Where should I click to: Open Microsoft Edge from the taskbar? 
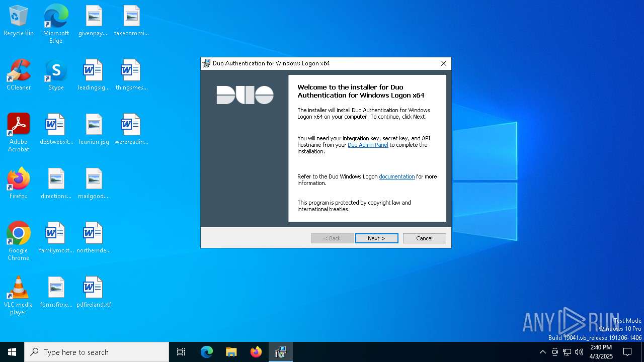pos(207,352)
